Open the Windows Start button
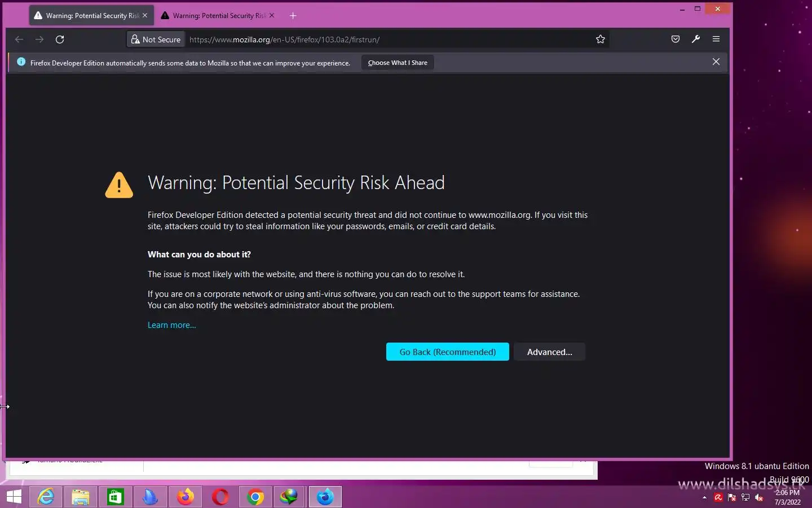The height and width of the screenshot is (508, 812). [14, 497]
